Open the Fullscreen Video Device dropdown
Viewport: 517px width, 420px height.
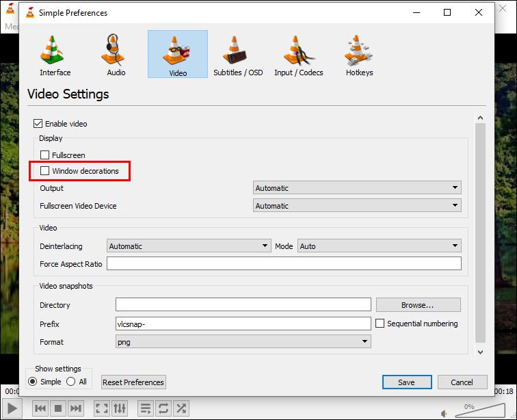pos(357,205)
